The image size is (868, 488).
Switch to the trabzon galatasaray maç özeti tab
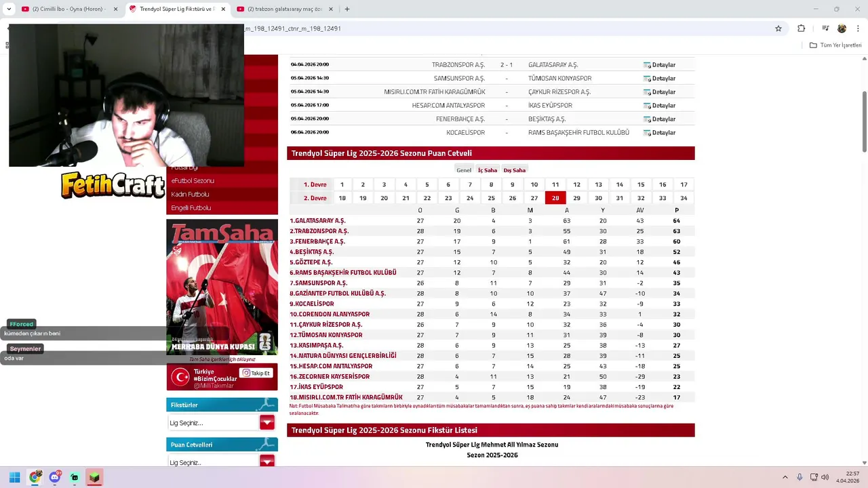[x=285, y=9]
